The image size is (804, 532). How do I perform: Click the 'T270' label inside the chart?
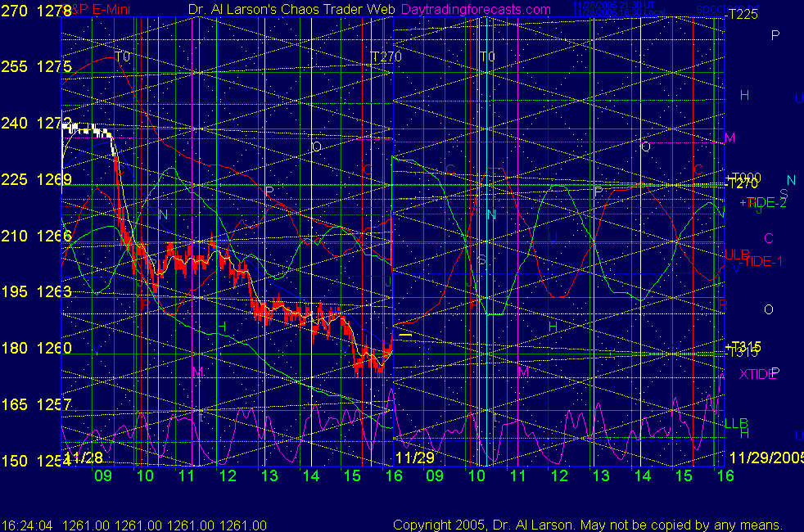[x=386, y=56]
